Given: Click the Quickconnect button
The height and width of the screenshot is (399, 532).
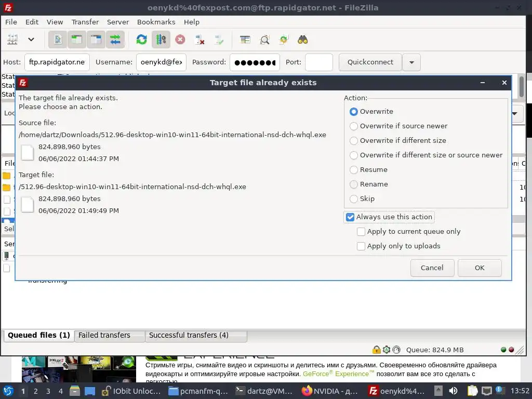Looking at the screenshot, I should coord(370,62).
